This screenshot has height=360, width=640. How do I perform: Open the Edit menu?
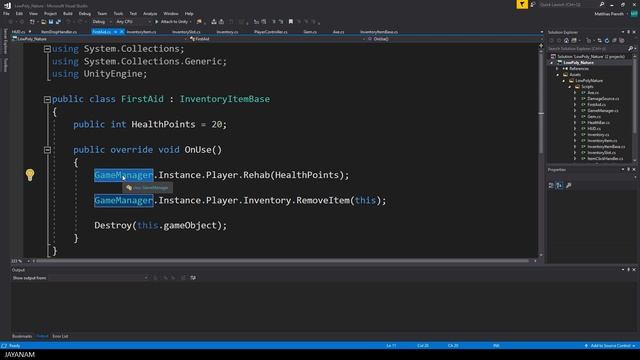(19, 13)
